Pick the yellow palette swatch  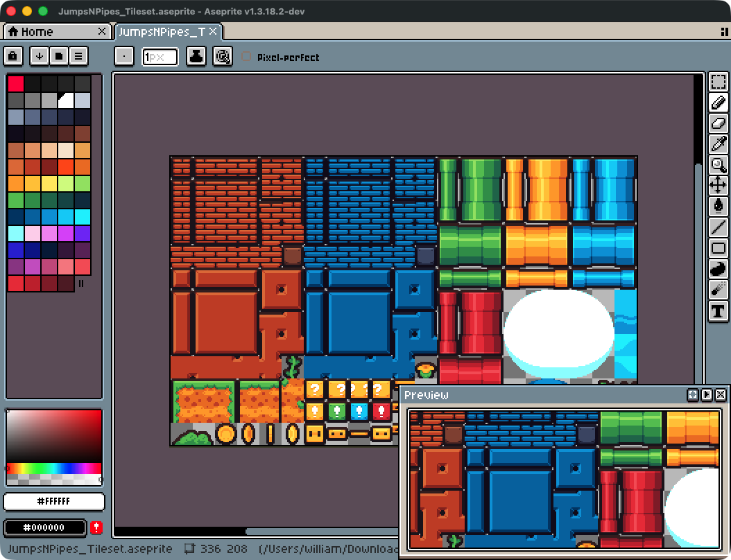tap(49, 184)
